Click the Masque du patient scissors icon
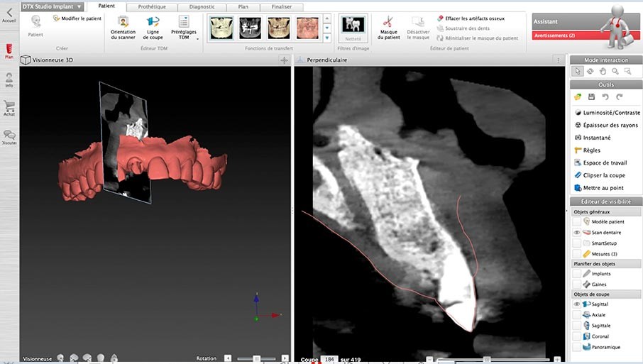 388,21
